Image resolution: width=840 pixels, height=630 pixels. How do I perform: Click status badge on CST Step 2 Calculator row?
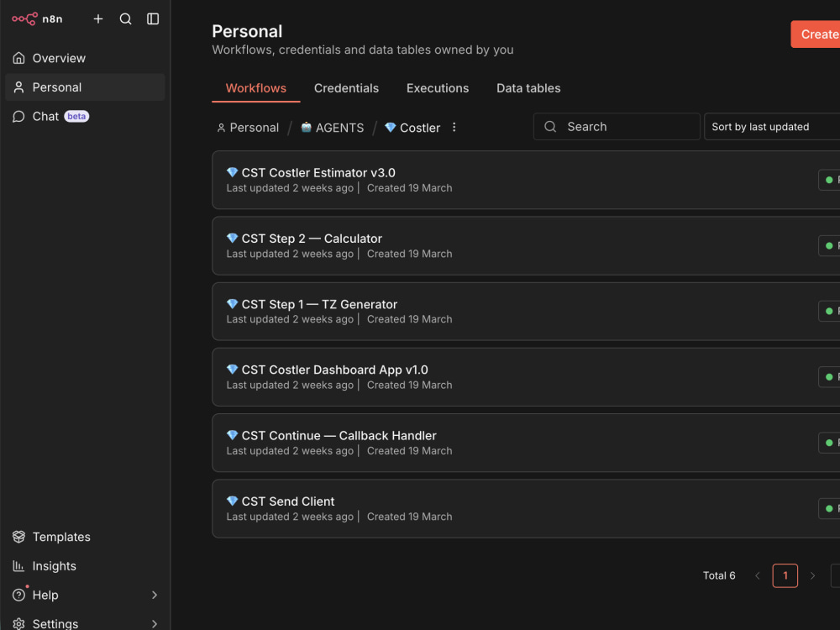coord(829,246)
